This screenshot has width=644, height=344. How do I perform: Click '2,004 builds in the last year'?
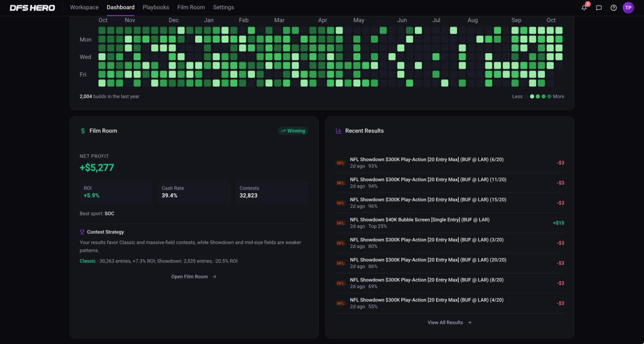[109, 97]
